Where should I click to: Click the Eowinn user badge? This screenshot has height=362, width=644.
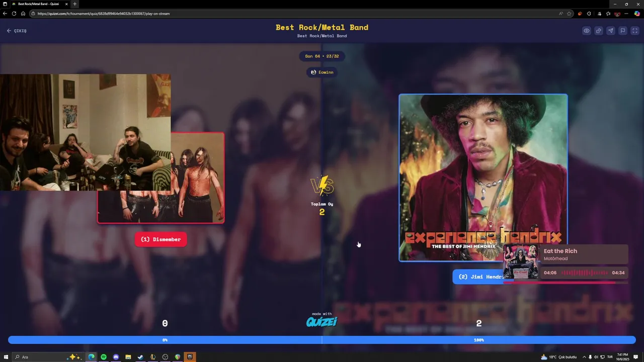point(322,72)
